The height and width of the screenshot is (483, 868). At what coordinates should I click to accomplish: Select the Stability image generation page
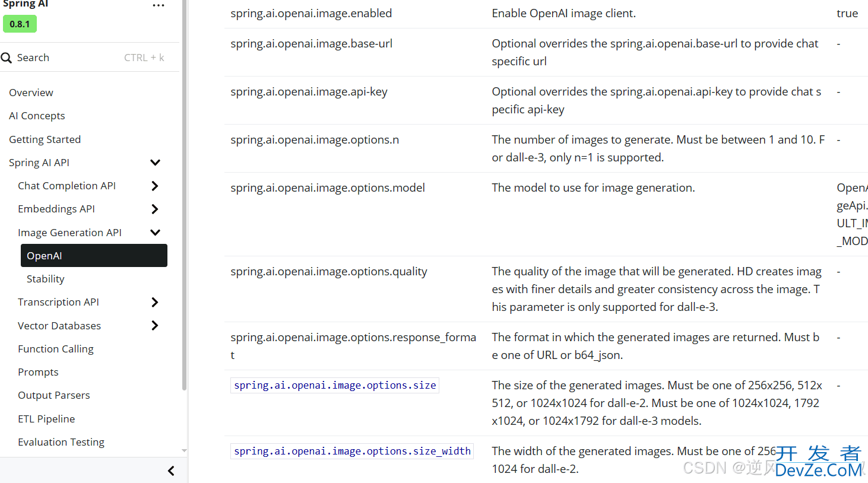(x=45, y=279)
